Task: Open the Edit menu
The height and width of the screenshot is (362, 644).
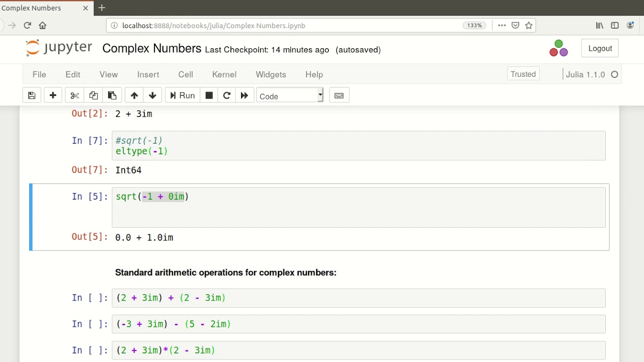Action: tap(73, 74)
